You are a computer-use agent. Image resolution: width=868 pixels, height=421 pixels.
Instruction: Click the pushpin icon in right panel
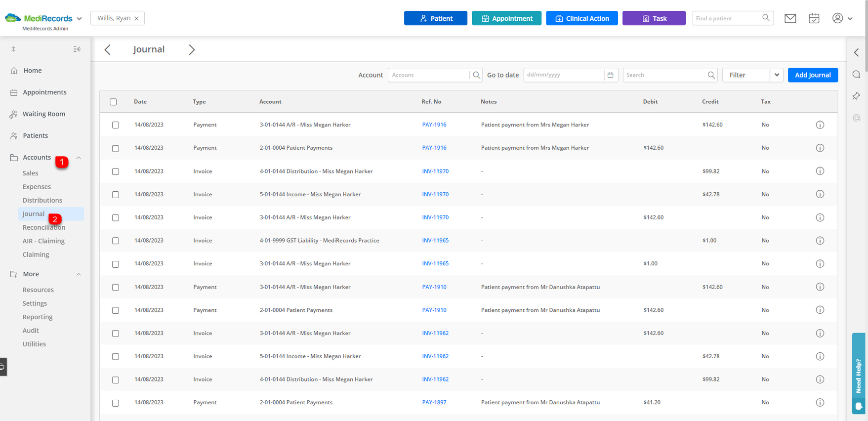pyautogui.click(x=857, y=96)
